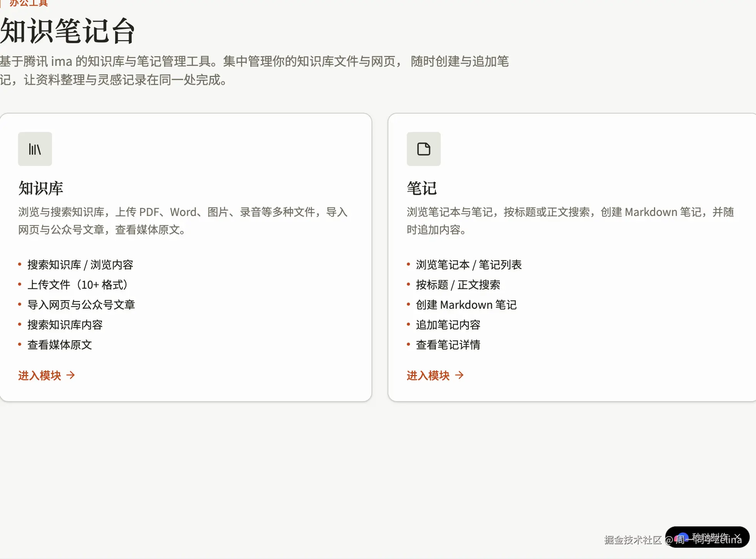The image size is (756, 559).
Task: Click list item 搜索知识库内容
Action: (x=65, y=325)
